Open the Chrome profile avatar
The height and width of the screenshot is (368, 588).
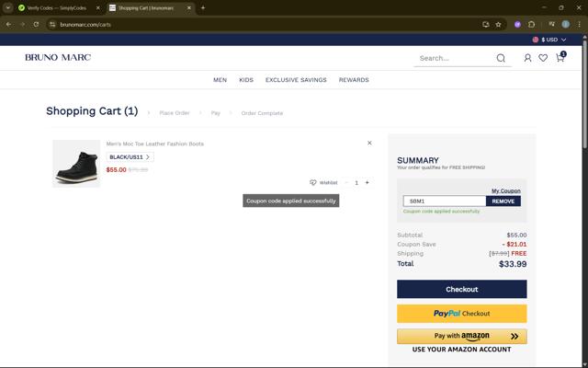566,25
